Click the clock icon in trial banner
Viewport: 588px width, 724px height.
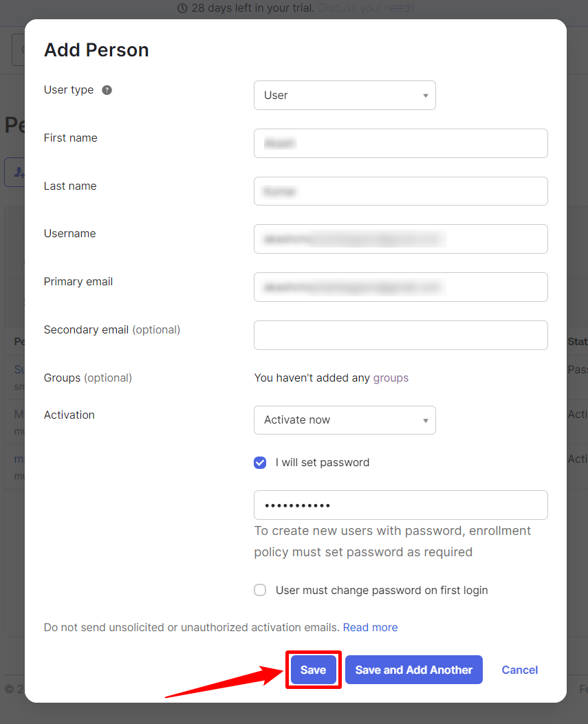[182, 8]
